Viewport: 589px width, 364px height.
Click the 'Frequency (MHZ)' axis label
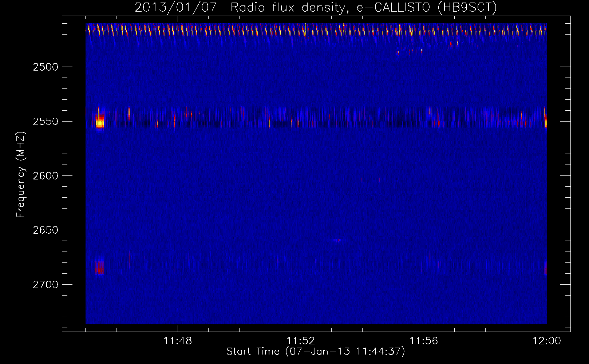21,175
